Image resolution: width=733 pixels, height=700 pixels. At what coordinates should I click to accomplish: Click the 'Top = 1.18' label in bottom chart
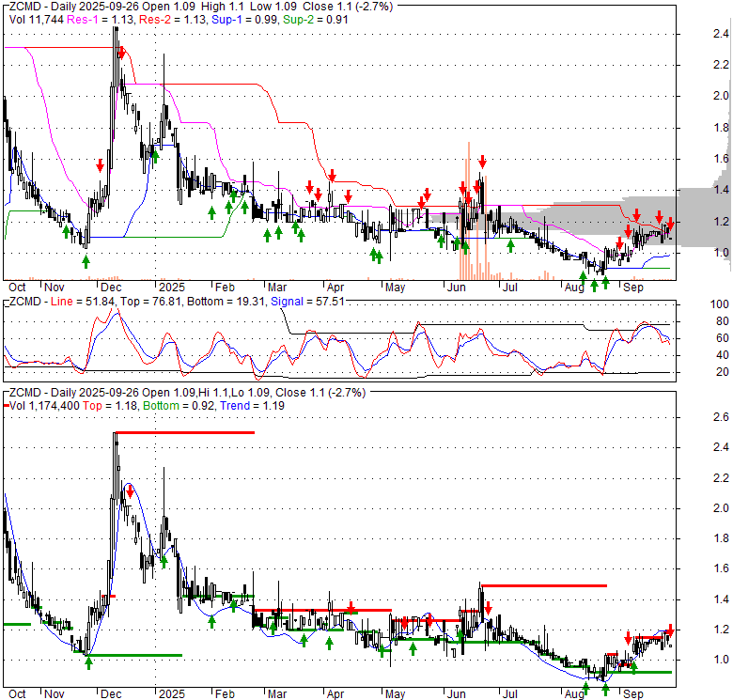[x=110, y=406]
